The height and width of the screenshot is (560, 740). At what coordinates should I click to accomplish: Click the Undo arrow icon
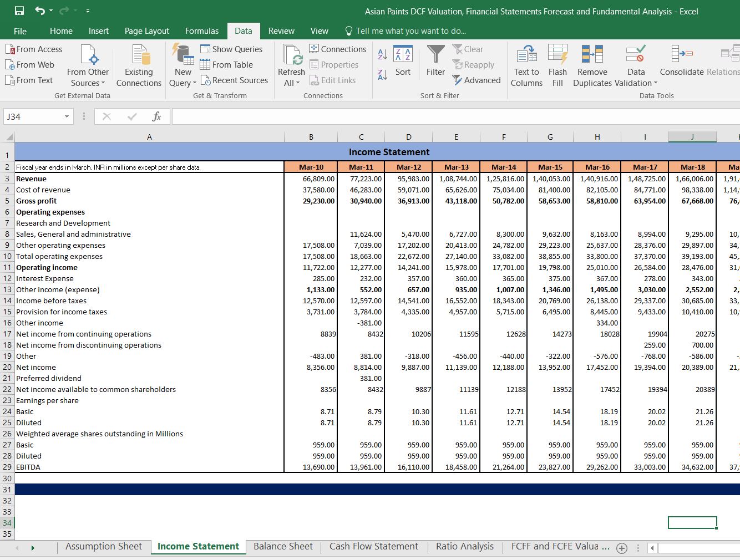(39, 11)
